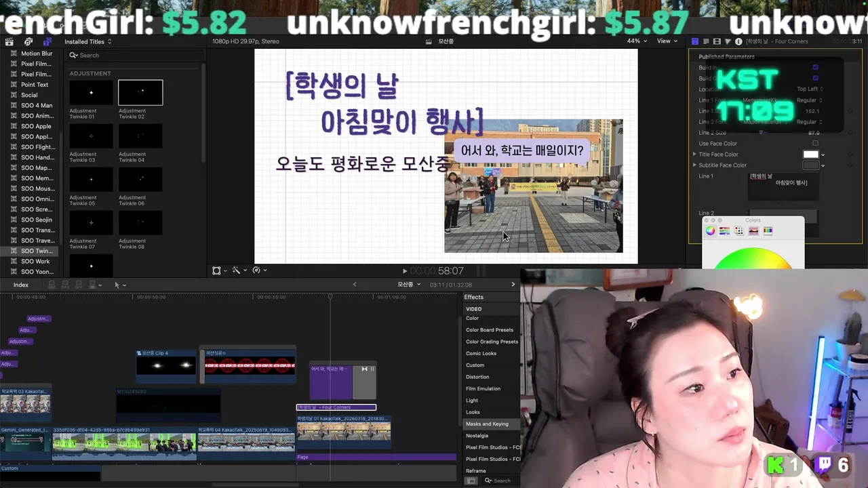
Task: Open the Title inspector tab icon
Action: coord(695,41)
